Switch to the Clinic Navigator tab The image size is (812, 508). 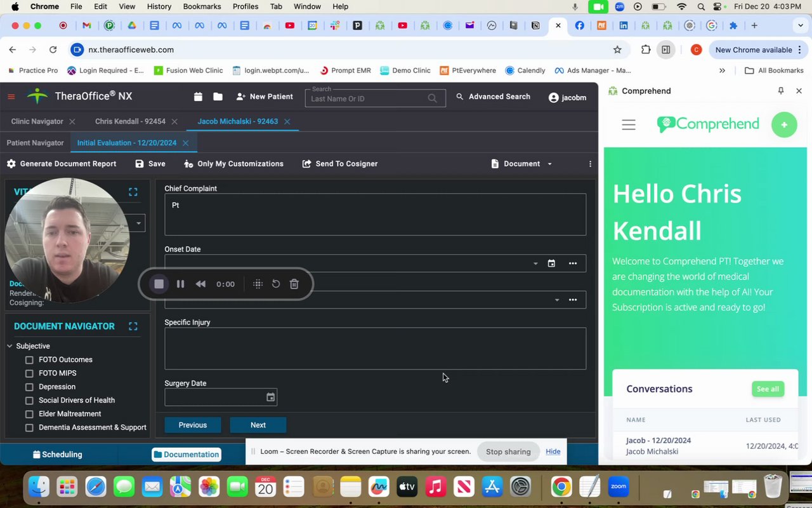tap(37, 121)
